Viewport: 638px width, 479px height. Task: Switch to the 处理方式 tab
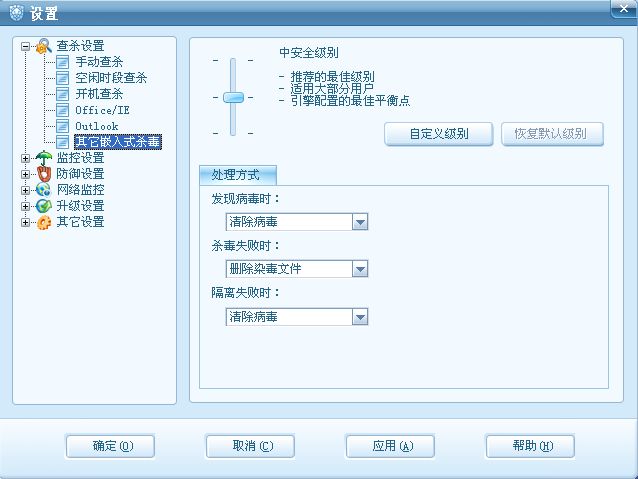pos(238,175)
